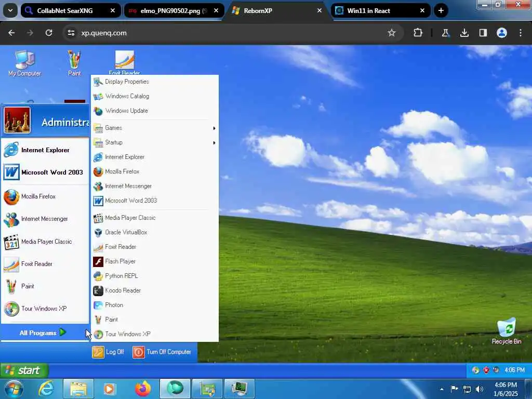Switch to Win11 in React tab

381,10
